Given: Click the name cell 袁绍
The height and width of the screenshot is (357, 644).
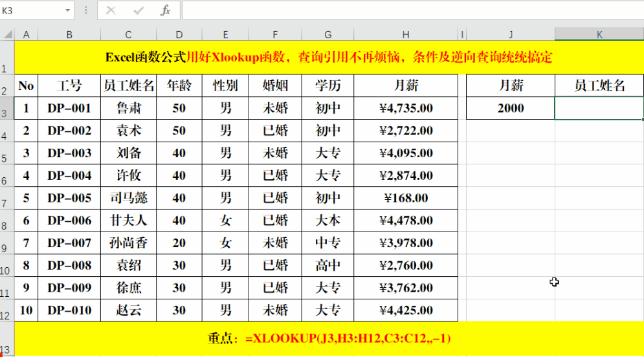Looking at the screenshot, I should click(x=129, y=266).
